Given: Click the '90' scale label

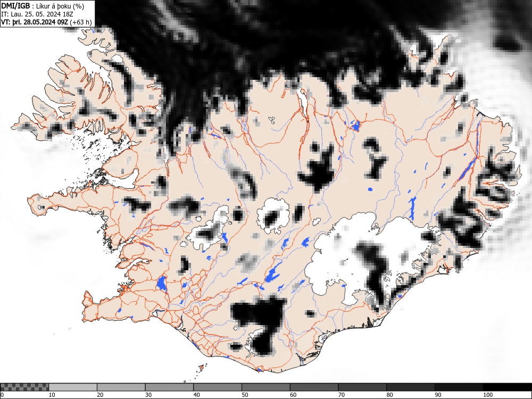Looking at the screenshot, I should coord(438,395).
